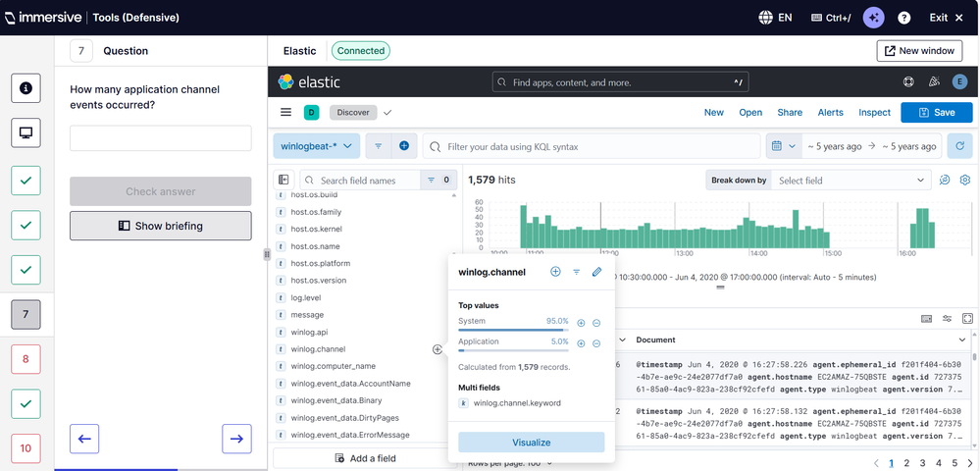
Task: Click the Share menu item
Action: coord(790,113)
